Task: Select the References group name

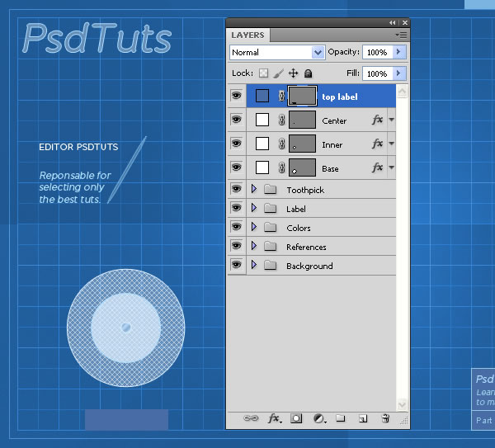Action: coord(306,247)
